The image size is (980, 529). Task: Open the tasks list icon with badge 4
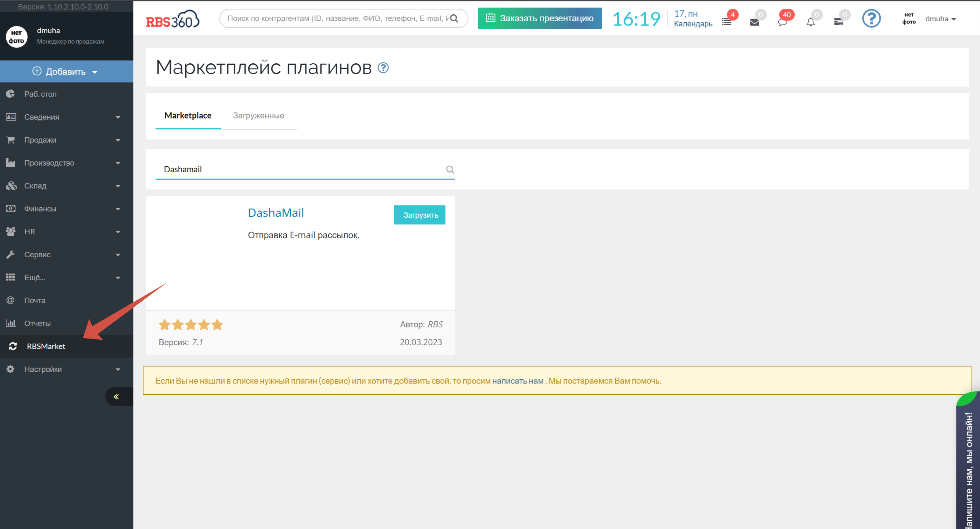(726, 22)
